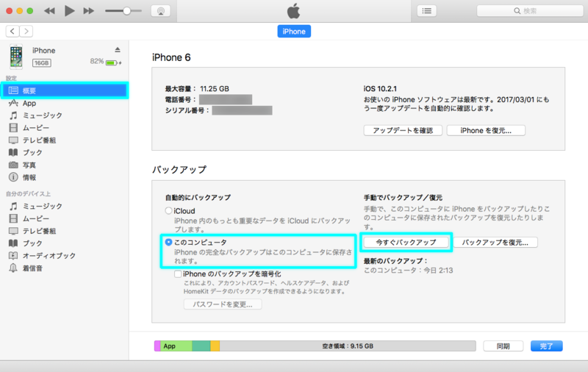Open 概要 summary in settings sidebar
This screenshot has width=588, height=372.
[x=65, y=90]
